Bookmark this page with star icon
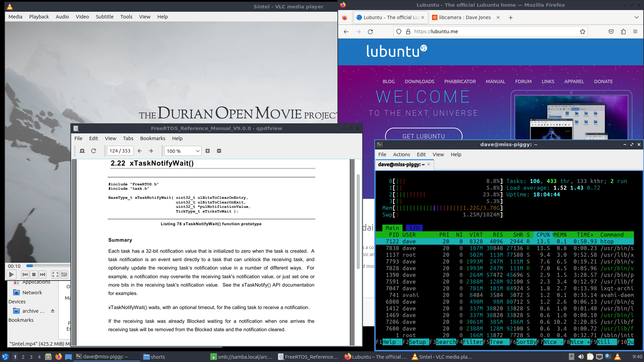Image resolution: width=644 pixels, height=362 pixels. [x=583, y=32]
